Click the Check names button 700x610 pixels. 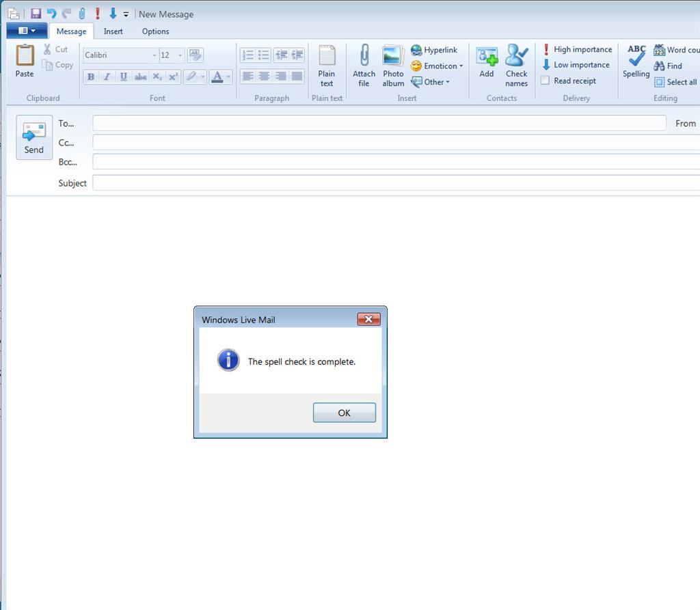click(x=517, y=66)
